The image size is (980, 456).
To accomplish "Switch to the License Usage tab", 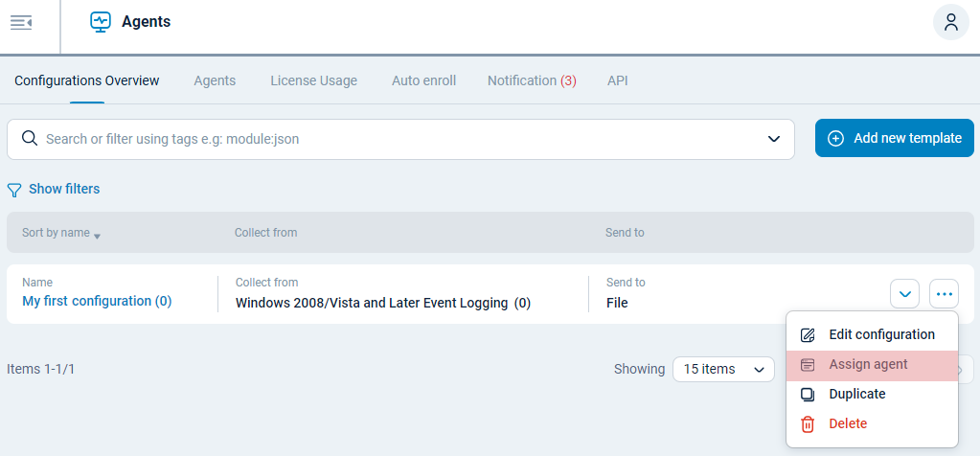I will pyautogui.click(x=313, y=80).
